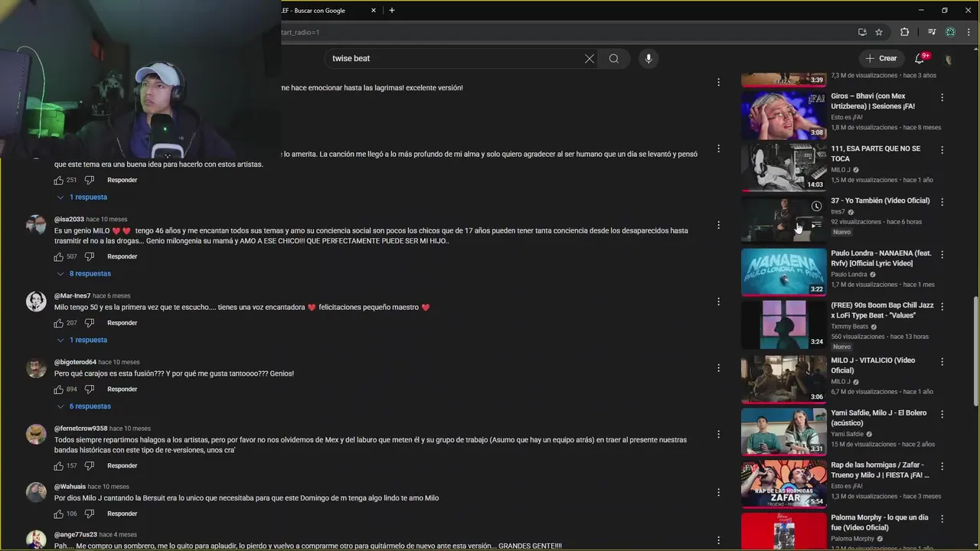This screenshot has height=551, width=980.
Task: Like the comment with 251 likes
Action: coord(59,180)
